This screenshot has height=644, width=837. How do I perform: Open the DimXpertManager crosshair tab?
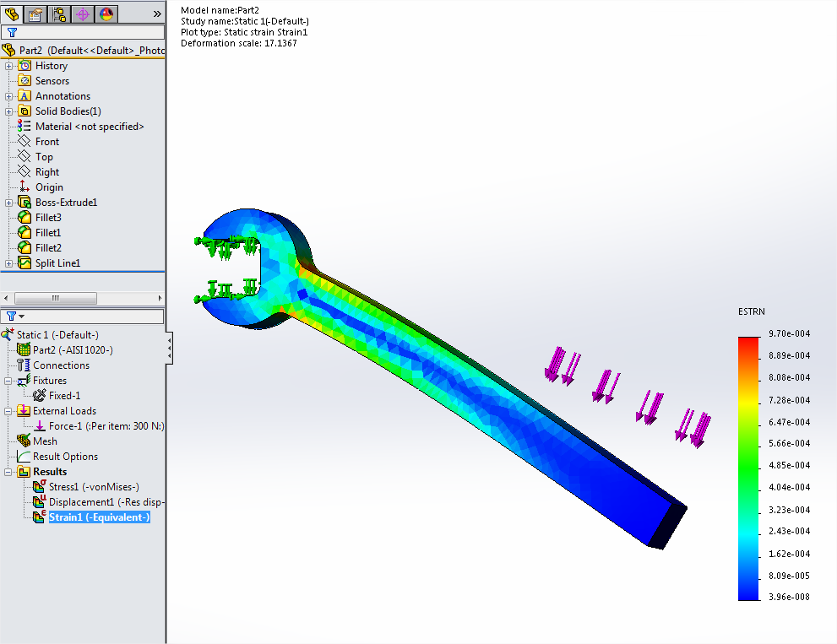point(83,14)
